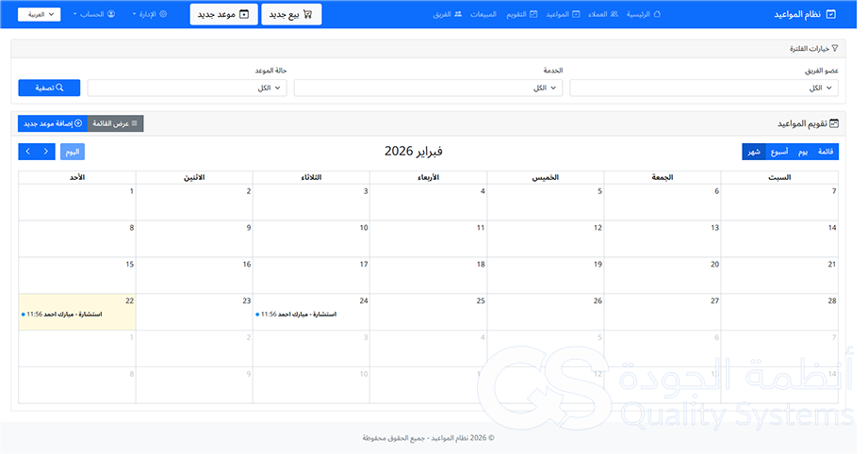Click the تصفية filter search button
This screenshot has height=454, width=868.
[x=49, y=88]
